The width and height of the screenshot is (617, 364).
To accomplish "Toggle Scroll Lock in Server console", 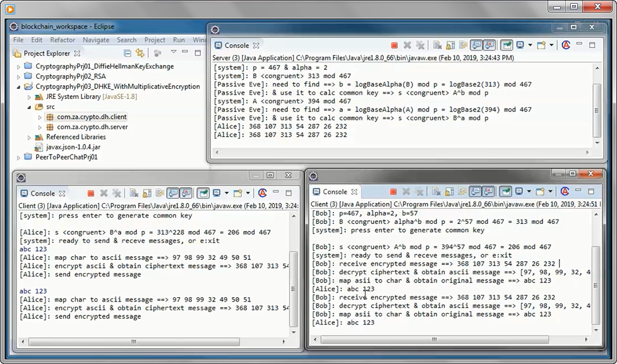I will coord(450,45).
